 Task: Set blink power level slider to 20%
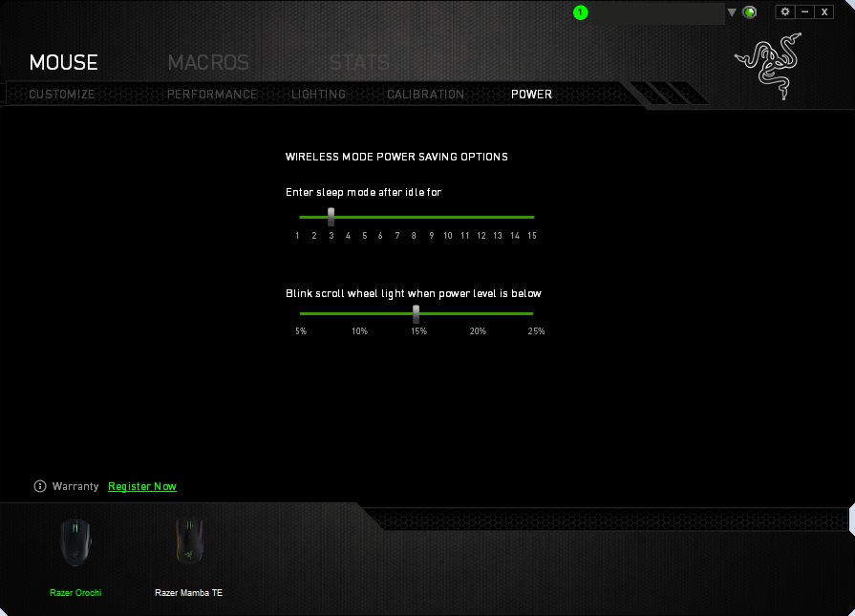click(478, 313)
